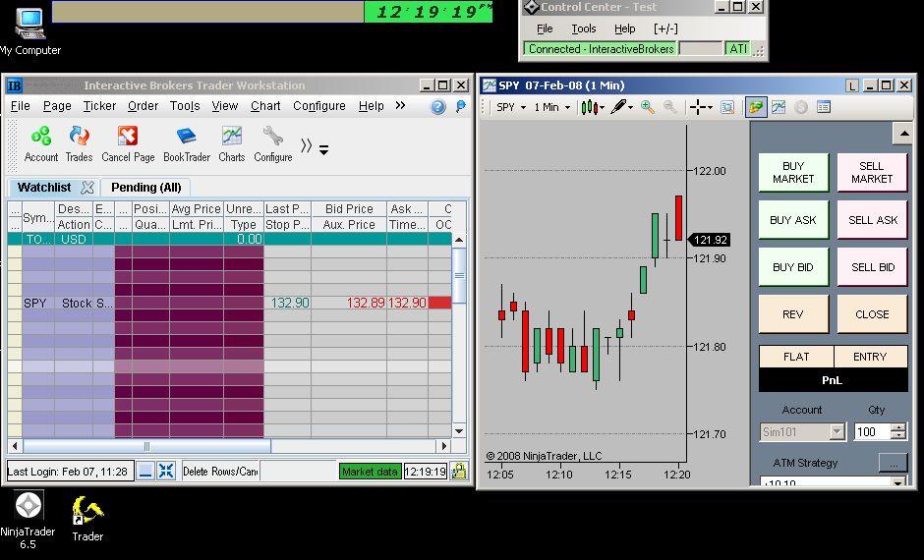The height and width of the screenshot is (560, 924).
Task: Close the Watchlist tab with its X icon
Action: (87, 188)
